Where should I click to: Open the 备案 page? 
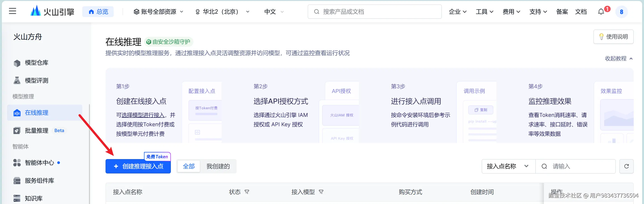[x=562, y=12]
